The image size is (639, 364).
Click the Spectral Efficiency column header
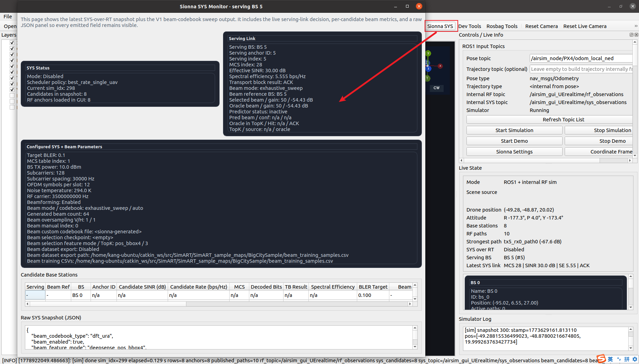(333, 287)
